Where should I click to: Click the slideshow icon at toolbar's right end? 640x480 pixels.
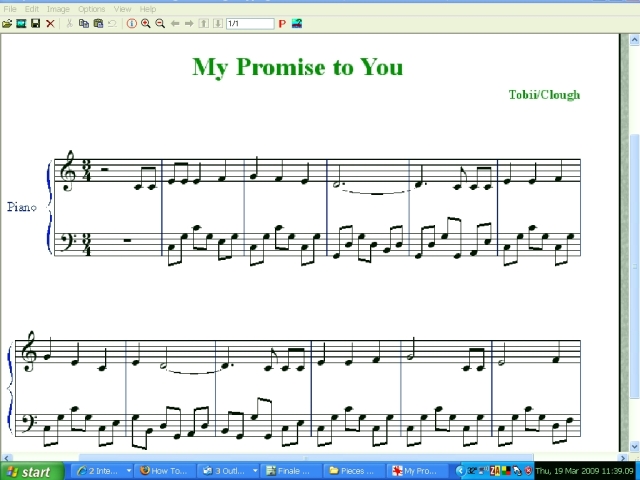[297, 23]
